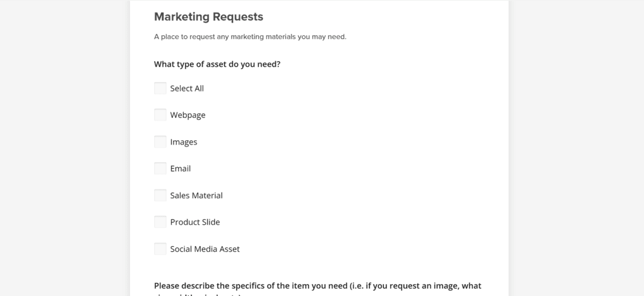Image resolution: width=644 pixels, height=296 pixels.
Task: Click the Marketing Requests form title
Action: click(208, 17)
